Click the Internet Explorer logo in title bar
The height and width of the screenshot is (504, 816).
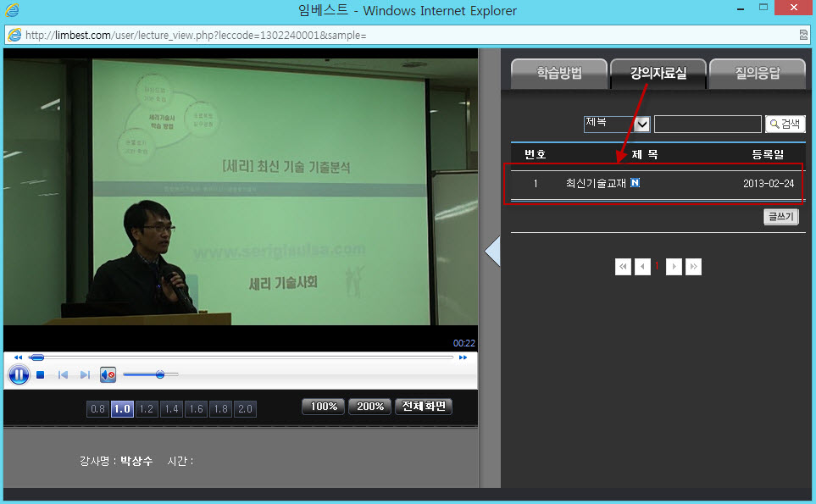(x=12, y=10)
